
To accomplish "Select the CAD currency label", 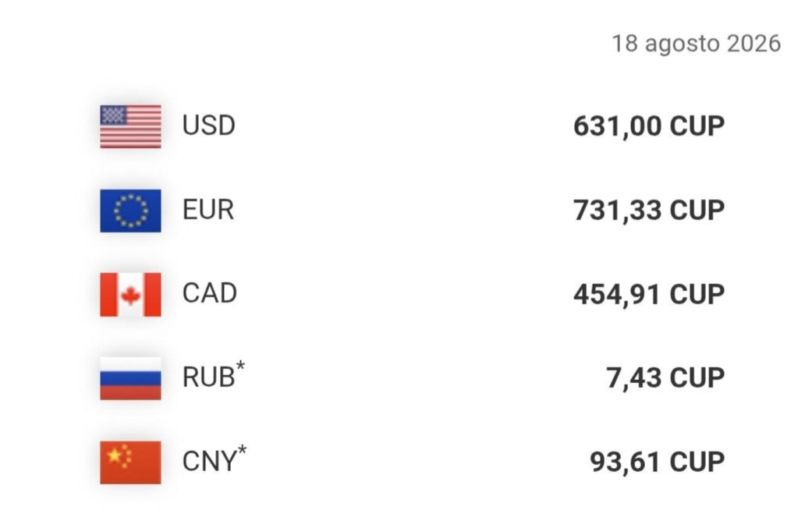I will (x=210, y=293).
